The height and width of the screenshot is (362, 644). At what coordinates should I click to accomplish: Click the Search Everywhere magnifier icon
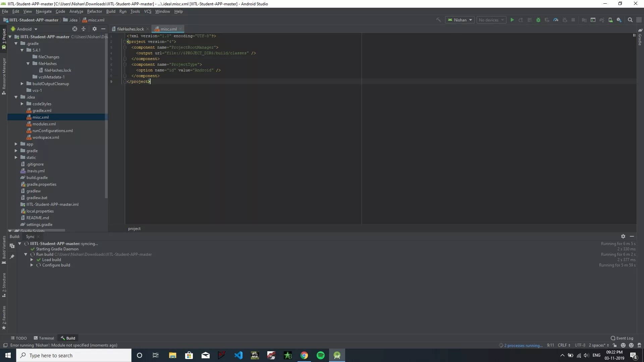pos(630,20)
